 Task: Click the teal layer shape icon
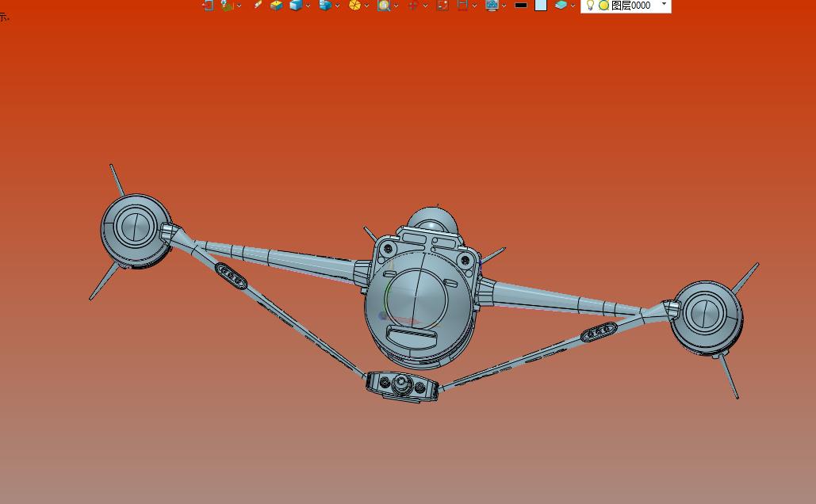click(561, 5)
